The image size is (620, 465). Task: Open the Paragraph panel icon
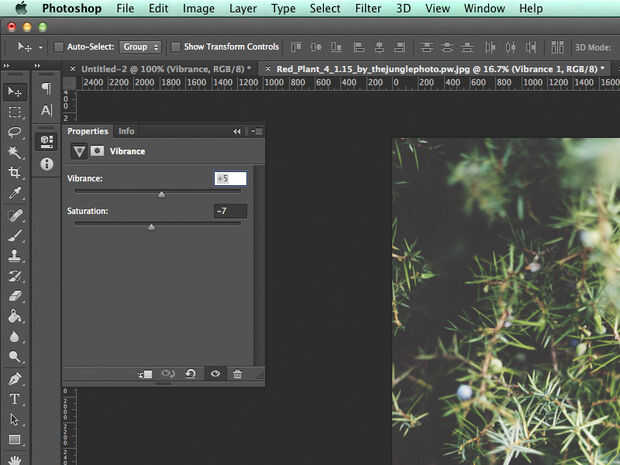(x=46, y=89)
